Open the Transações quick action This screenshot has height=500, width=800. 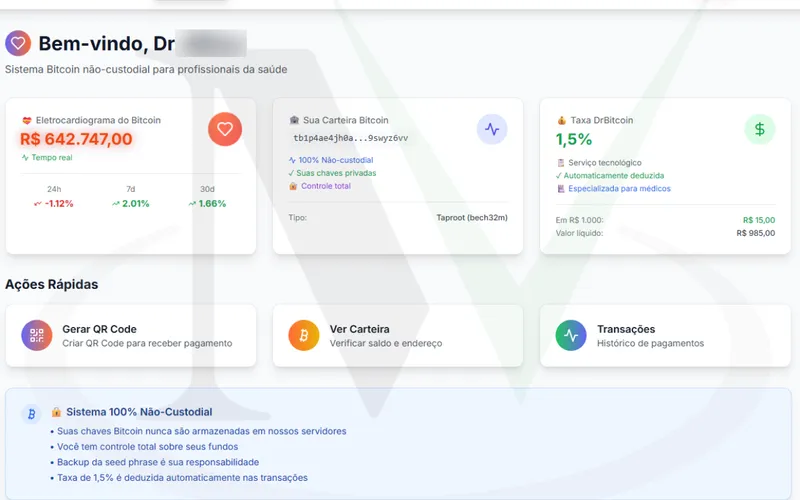tap(665, 336)
